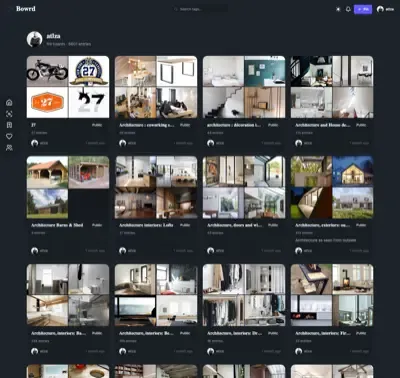
Task: Open the Architecture and House de... board title
Action: (x=323, y=125)
